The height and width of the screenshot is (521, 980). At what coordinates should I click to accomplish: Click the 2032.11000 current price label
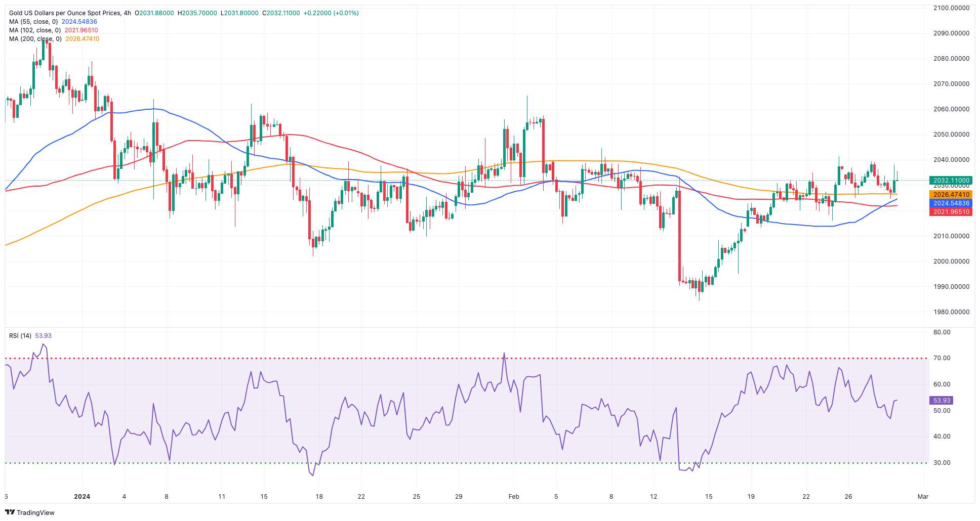pyautogui.click(x=951, y=181)
